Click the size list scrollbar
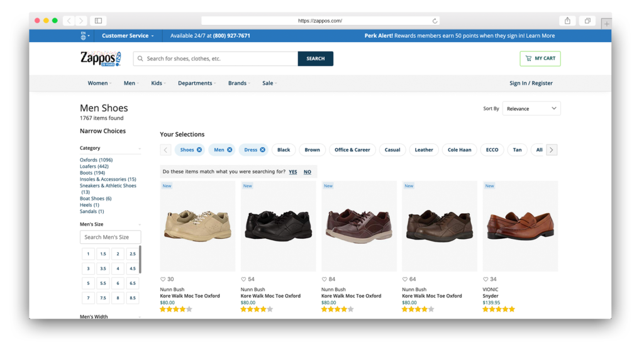Image resolution: width=644 pixels, height=342 pixels. coord(140,260)
